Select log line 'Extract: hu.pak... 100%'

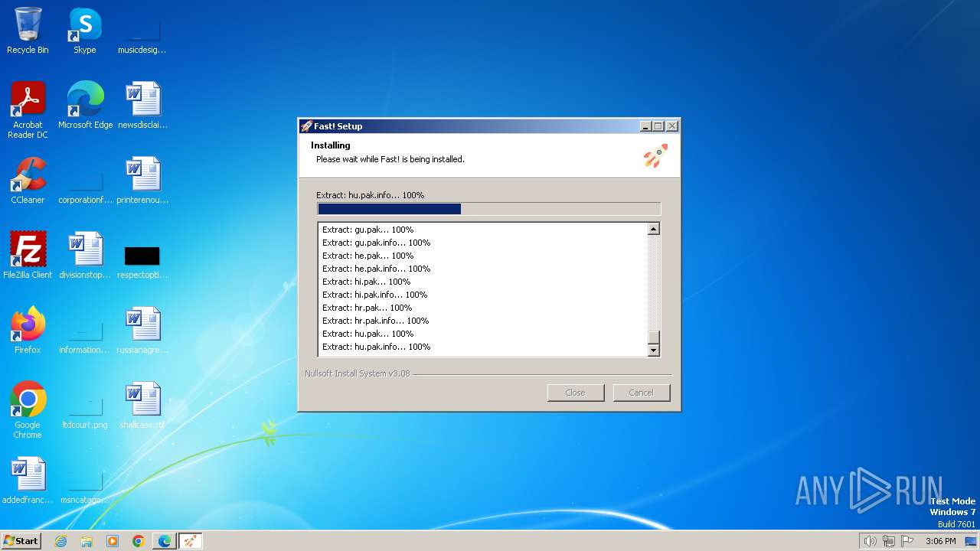tap(367, 334)
